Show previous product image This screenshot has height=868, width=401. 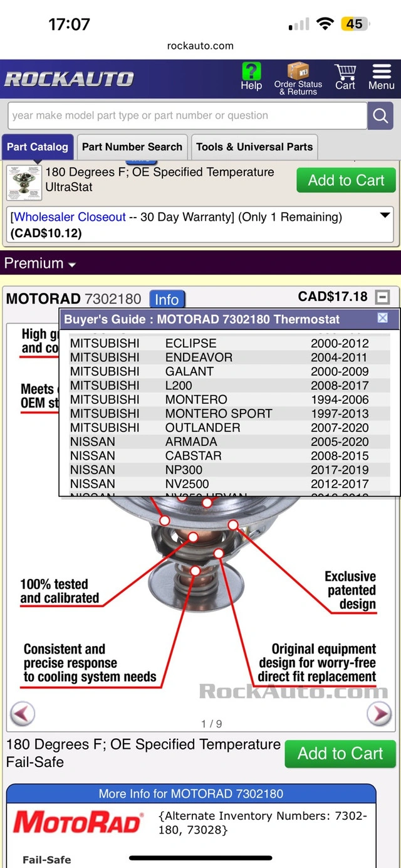pos(23,713)
